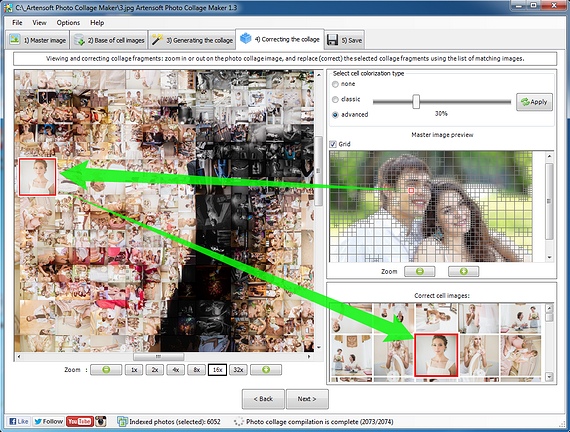570x432 pixels.
Task: Select the 'classic' colorization option
Action: tap(335, 99)
